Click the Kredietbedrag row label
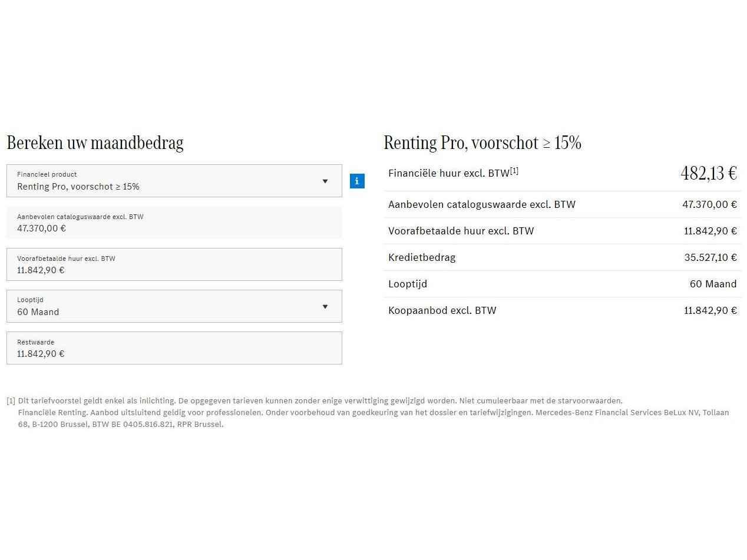 [x=422, y=257]
